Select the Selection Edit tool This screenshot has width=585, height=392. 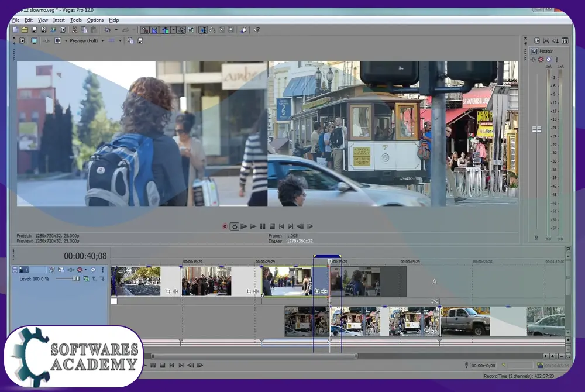coord(222,30)
